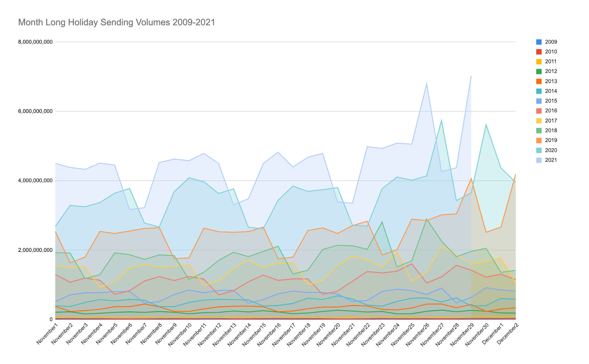The image size is (589, 364).
Task: Click the 2017 legend label
Action: [x=551, y=121]
